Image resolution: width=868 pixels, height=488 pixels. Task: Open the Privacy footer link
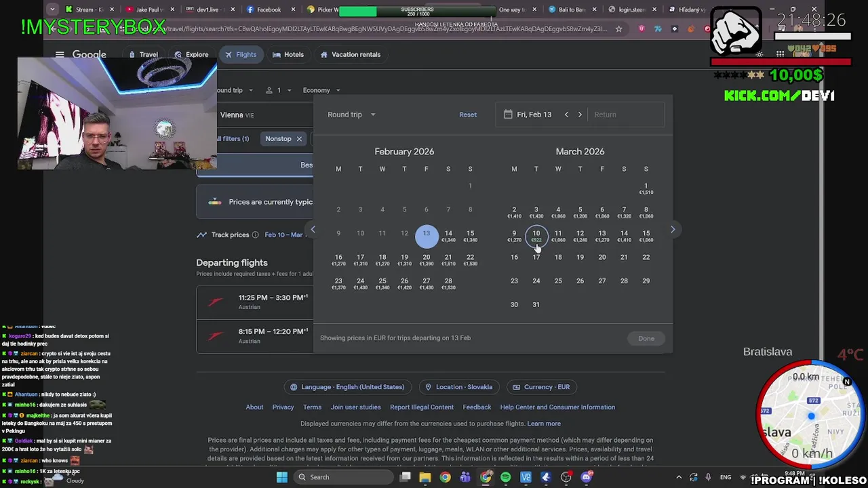[283, 407]
